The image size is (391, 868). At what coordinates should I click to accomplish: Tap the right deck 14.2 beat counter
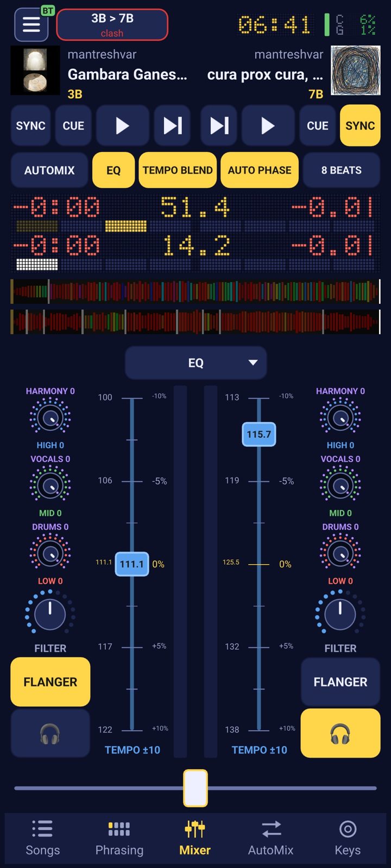coord(195,246)
